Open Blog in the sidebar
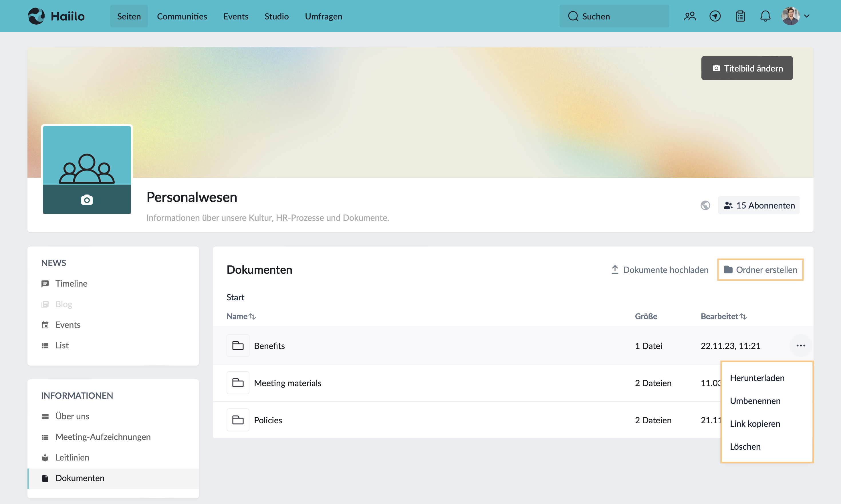The width and height of the screenshot is (841, 504). [x=64, y=304]
